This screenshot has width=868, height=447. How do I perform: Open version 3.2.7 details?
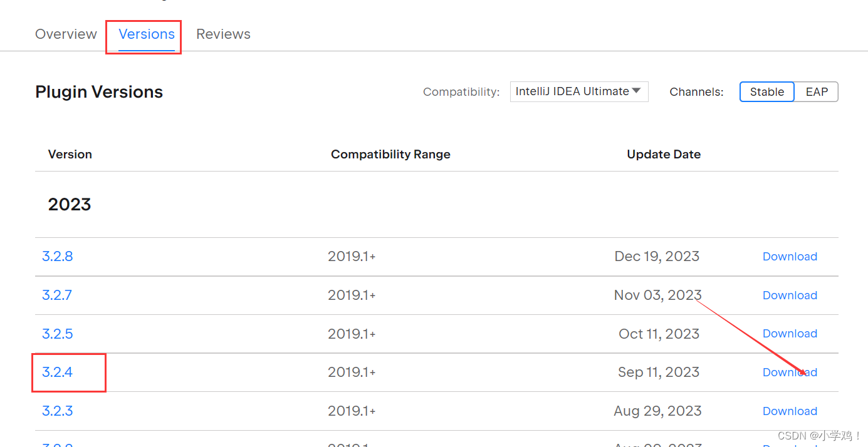tap(57, 295)
